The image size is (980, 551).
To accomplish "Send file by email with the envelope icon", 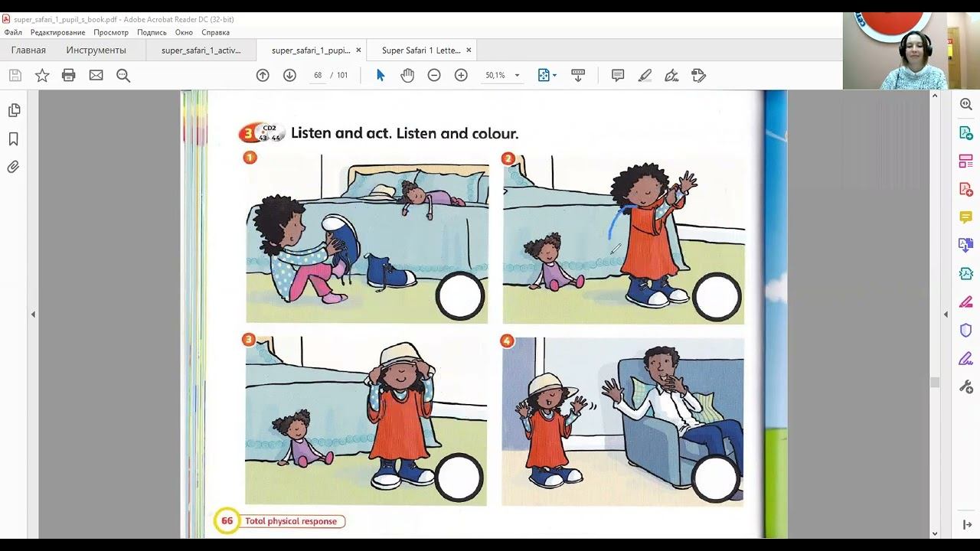I will click(x=96, y=75).
